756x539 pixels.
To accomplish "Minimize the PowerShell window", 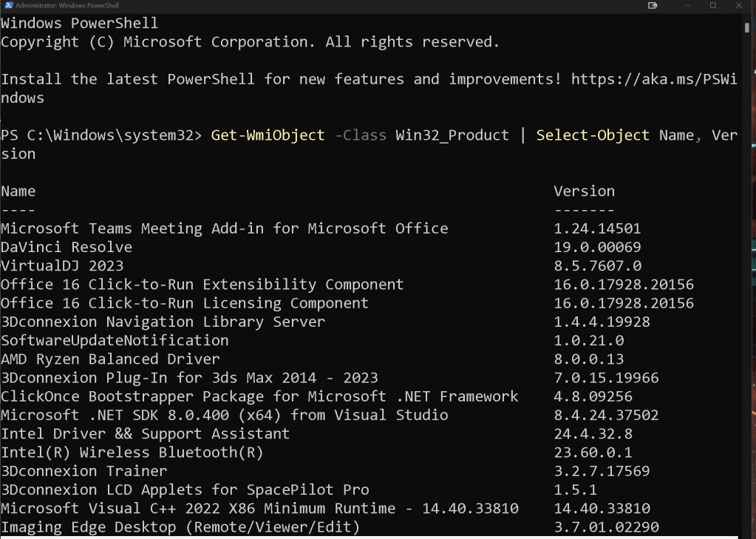I will click(687, 5).
